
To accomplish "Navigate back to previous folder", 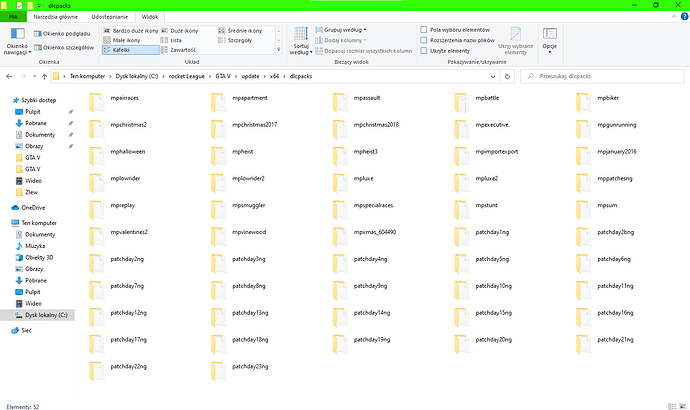I will coord(9,77).
